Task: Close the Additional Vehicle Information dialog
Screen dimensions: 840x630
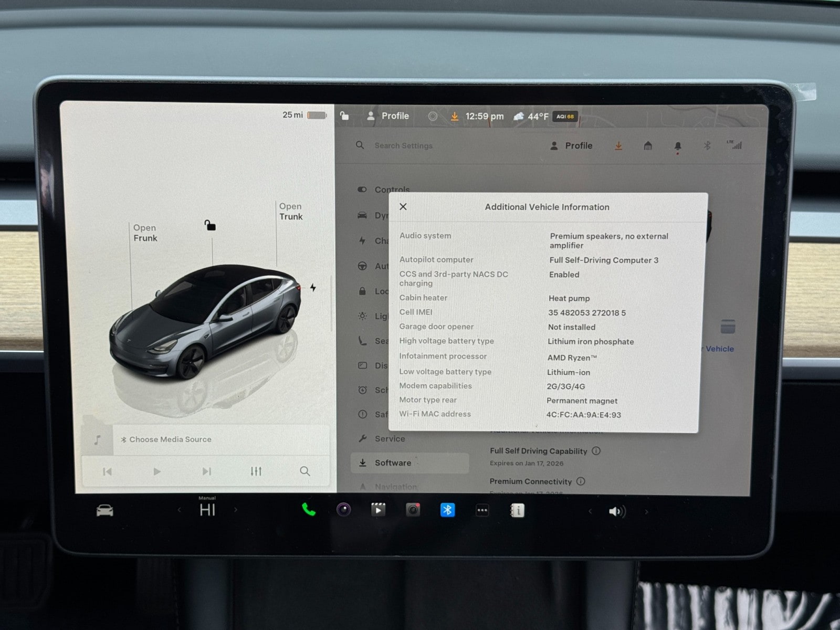Action: coord(403,207)
